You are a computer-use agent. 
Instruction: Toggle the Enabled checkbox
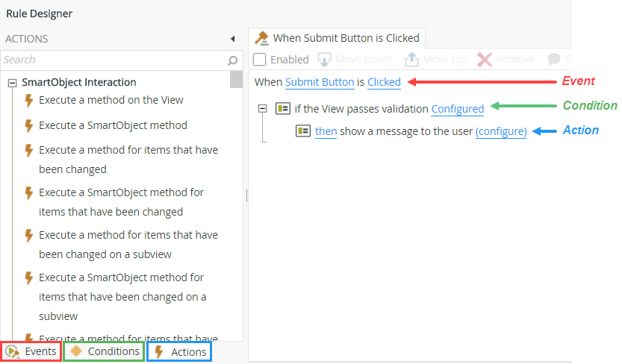[x=259, y=60]
